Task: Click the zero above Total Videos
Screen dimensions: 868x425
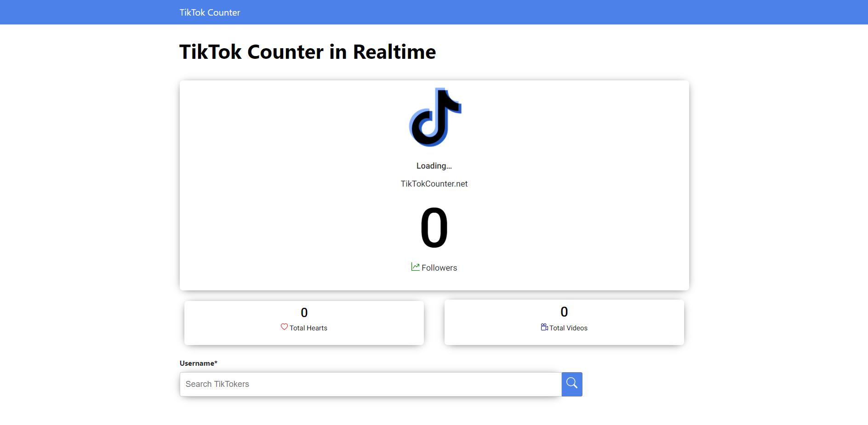Action: click(564, 312)
